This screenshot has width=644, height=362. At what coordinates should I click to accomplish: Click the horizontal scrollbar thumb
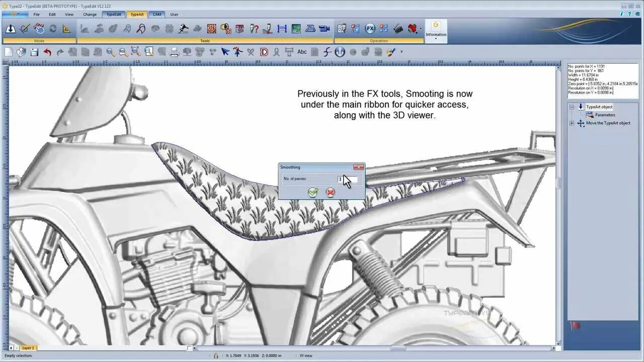[397, 348]
